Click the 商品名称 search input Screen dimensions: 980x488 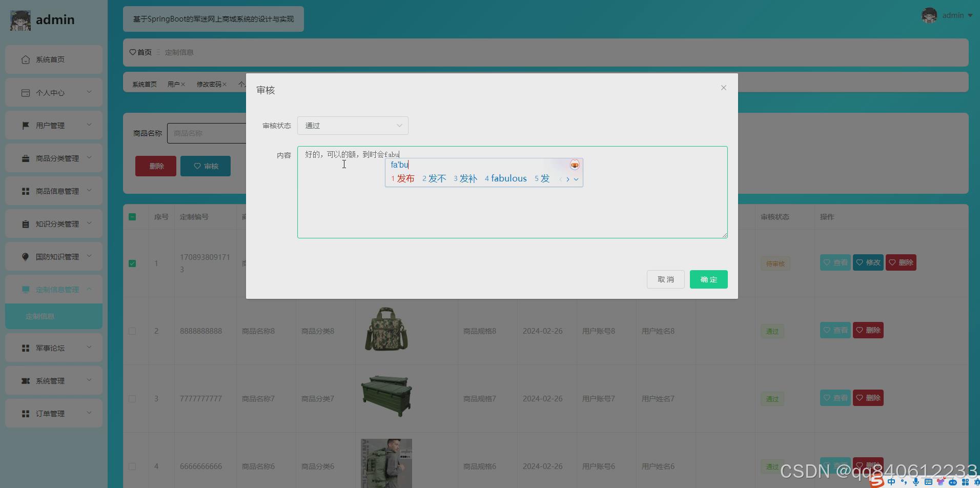pos(207,133)
